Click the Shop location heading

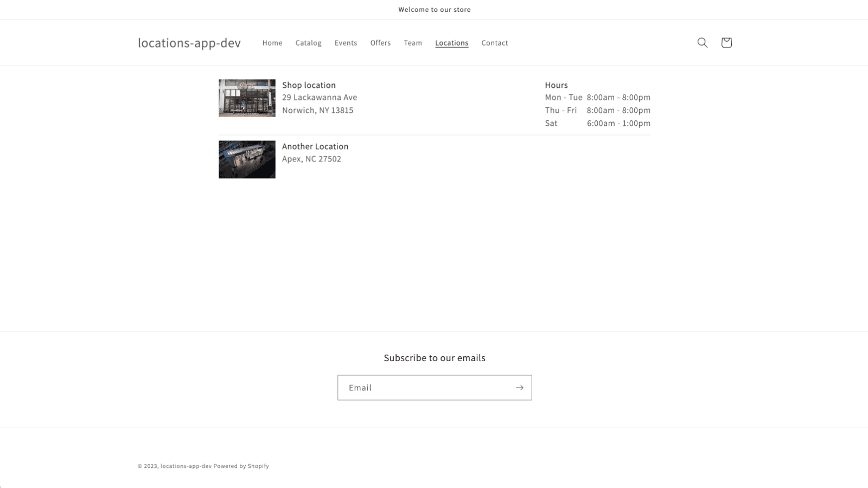pos(308,85)
